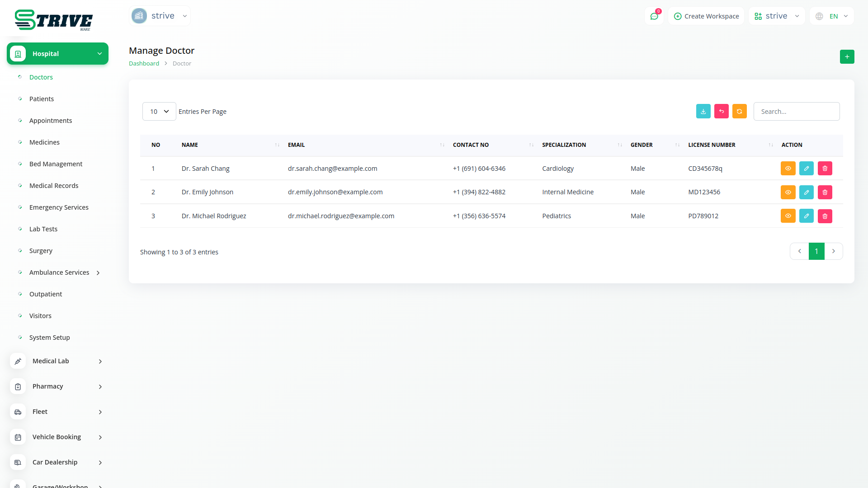Click the green add doctor plus button
868x488 pixels.
tap(847, 57)
